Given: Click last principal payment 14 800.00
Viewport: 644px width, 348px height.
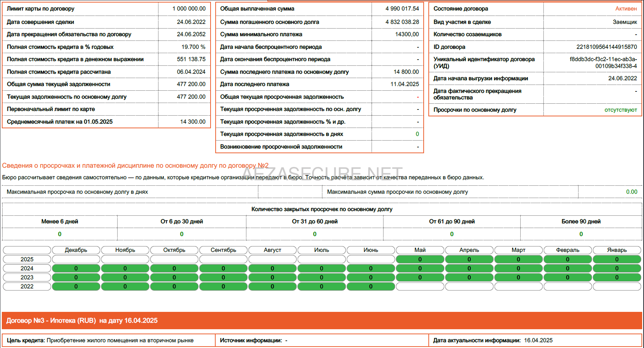Looking at the screenshot, I should pos(406,72).
